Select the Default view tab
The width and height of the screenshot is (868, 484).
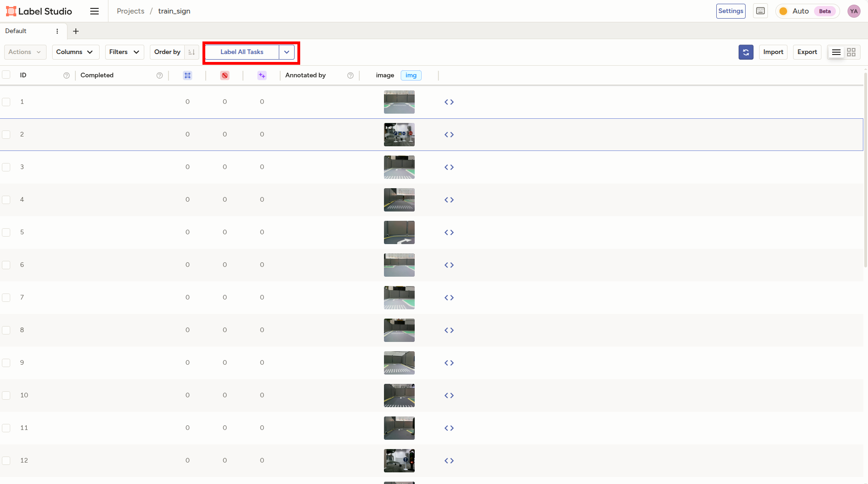[x=16, y=31]
